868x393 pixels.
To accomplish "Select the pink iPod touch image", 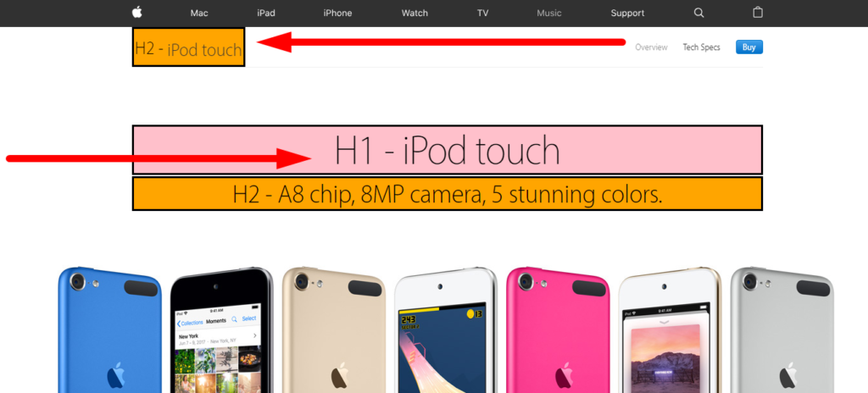I will pyautogui.click(x=558, y=329).
